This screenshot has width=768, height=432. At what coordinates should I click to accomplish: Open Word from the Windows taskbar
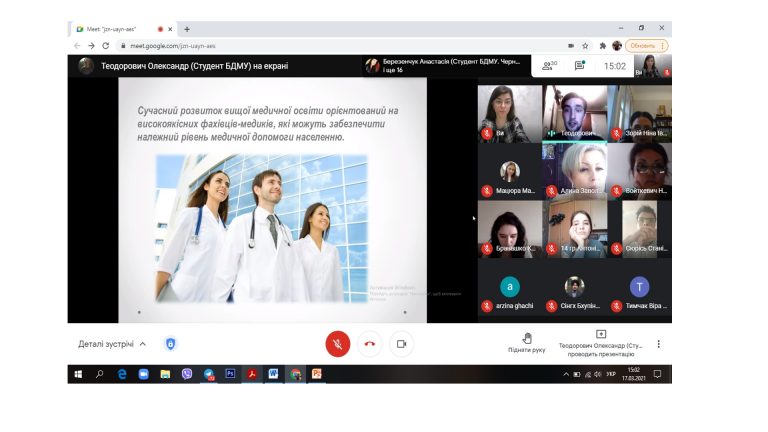point(273,374)
